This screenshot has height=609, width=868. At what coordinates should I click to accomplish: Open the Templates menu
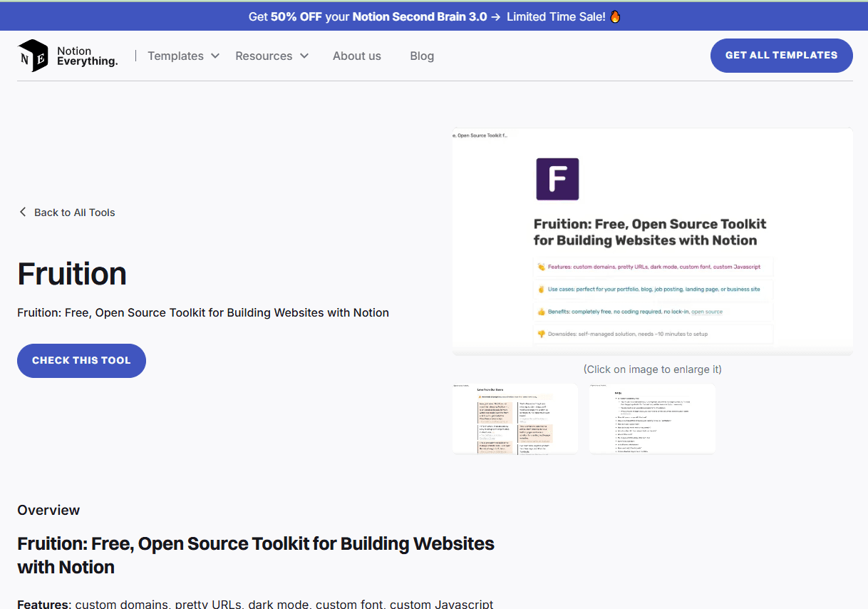click(183, 56)
